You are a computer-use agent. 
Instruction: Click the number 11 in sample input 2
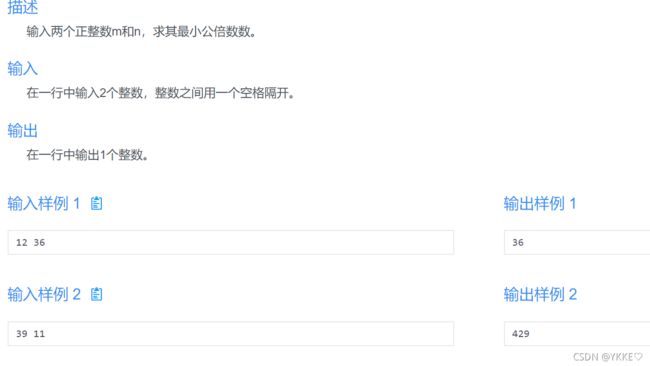point(39,334)
